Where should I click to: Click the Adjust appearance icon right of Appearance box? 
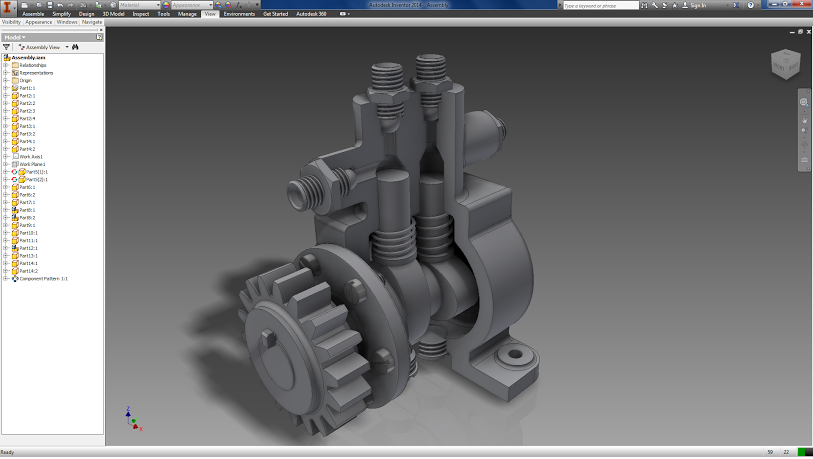click(218, 5)
